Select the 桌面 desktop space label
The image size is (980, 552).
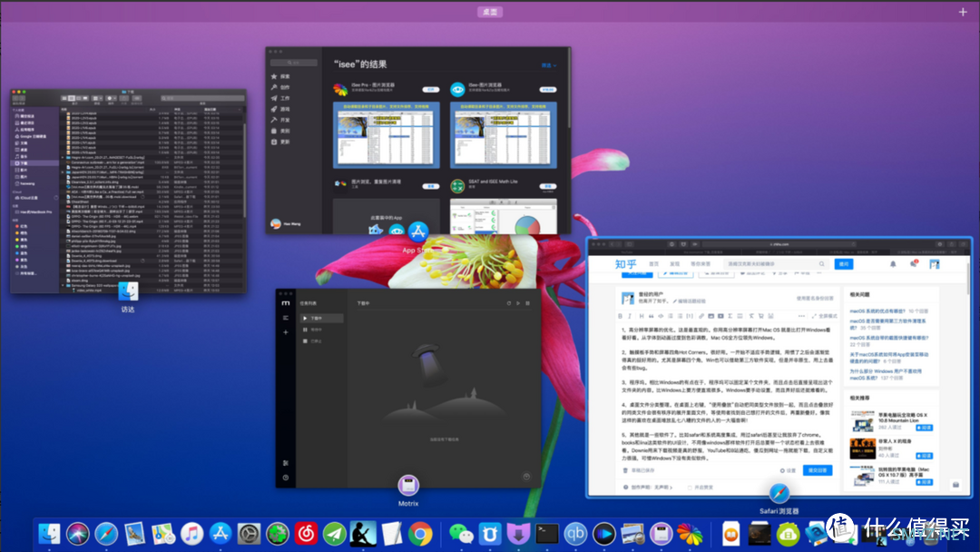pyautogui.click(x=490, y=12)
